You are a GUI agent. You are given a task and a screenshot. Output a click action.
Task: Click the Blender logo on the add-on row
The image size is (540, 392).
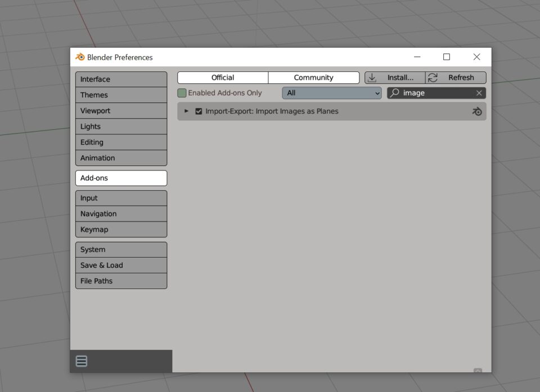477,111
